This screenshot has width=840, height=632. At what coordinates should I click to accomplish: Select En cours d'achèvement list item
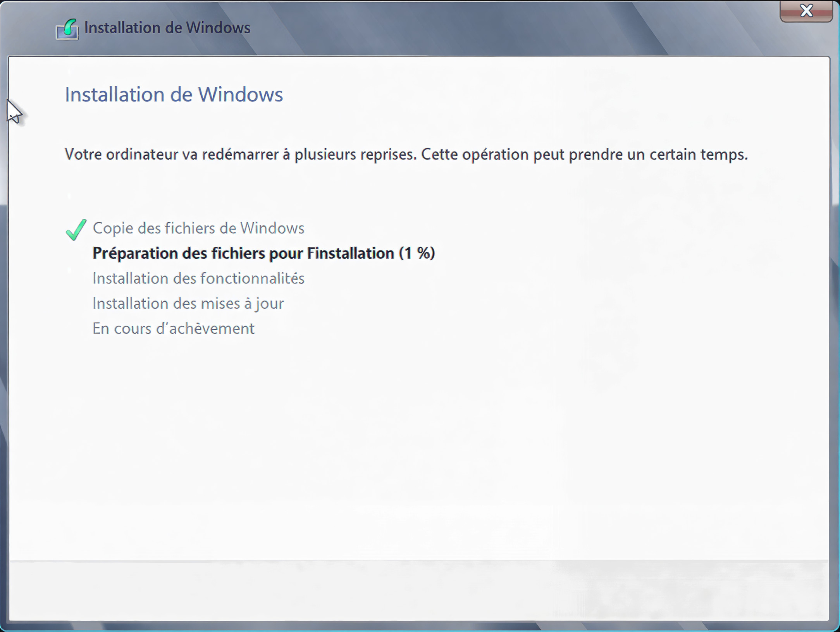tap(173, 328)
